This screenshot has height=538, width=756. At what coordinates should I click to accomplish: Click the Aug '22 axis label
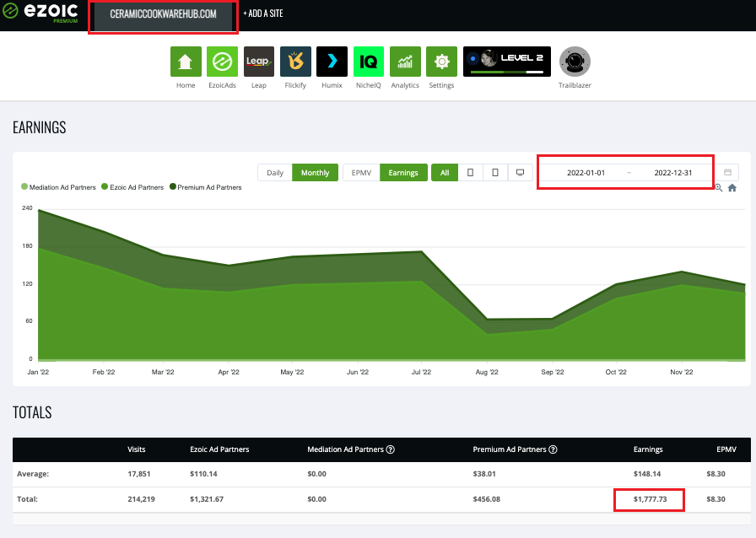click(487, 372)
